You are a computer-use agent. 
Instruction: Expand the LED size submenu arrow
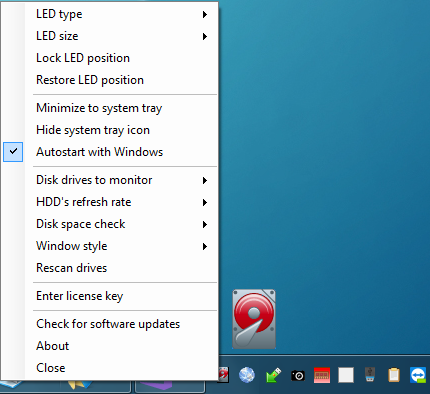pos(205,36)
